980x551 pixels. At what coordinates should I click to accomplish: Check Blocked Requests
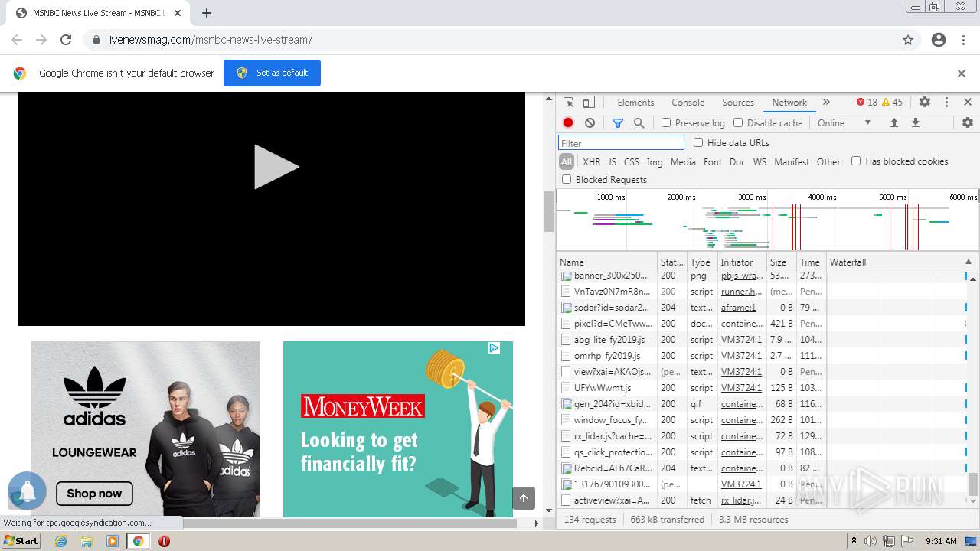point(567,179)
